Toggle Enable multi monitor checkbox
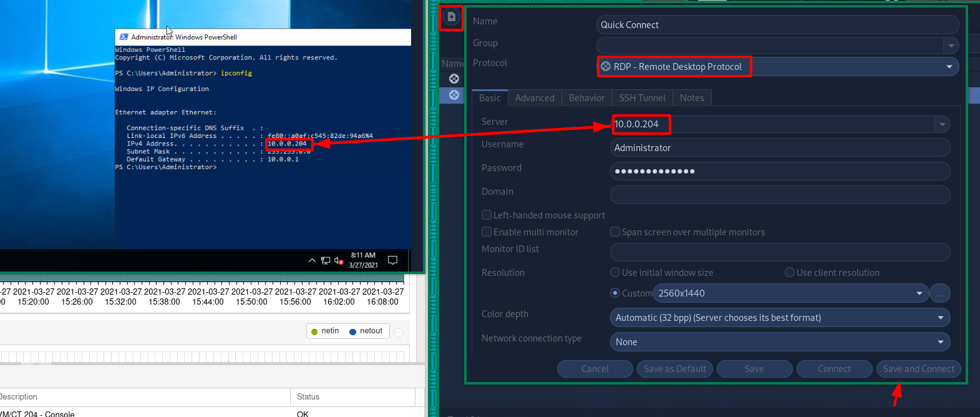The width and height of the screenshot is (980, 417). click(487, 232)
